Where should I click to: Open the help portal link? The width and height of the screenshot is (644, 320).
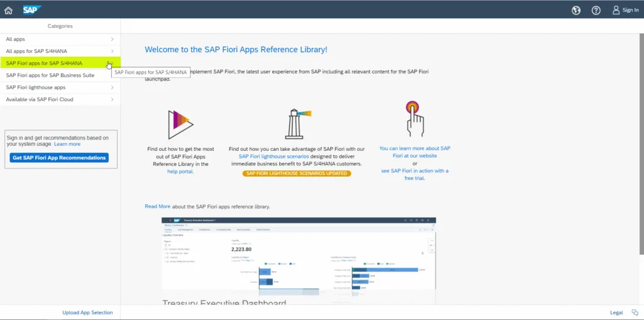coord(180,172)
